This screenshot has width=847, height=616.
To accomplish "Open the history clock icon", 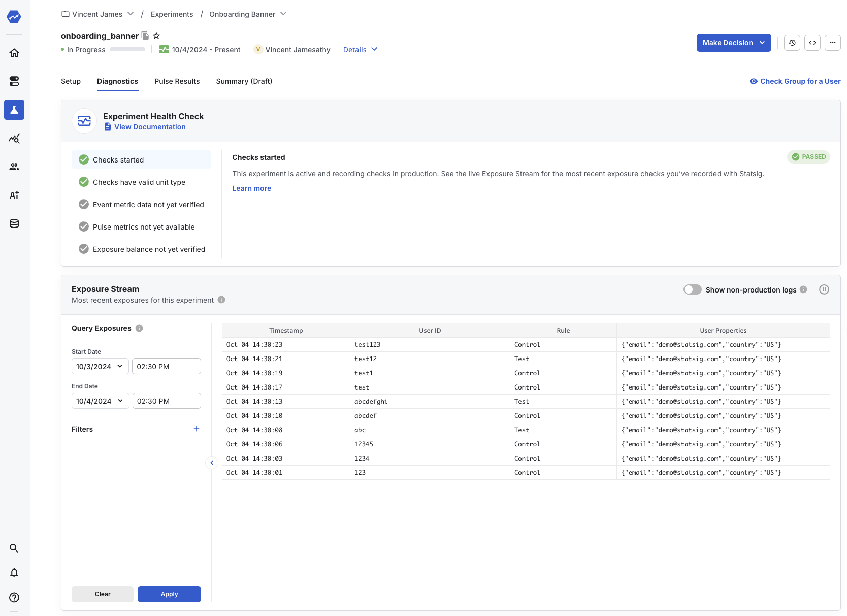I will pyautogui.click(x=792, y=43).
